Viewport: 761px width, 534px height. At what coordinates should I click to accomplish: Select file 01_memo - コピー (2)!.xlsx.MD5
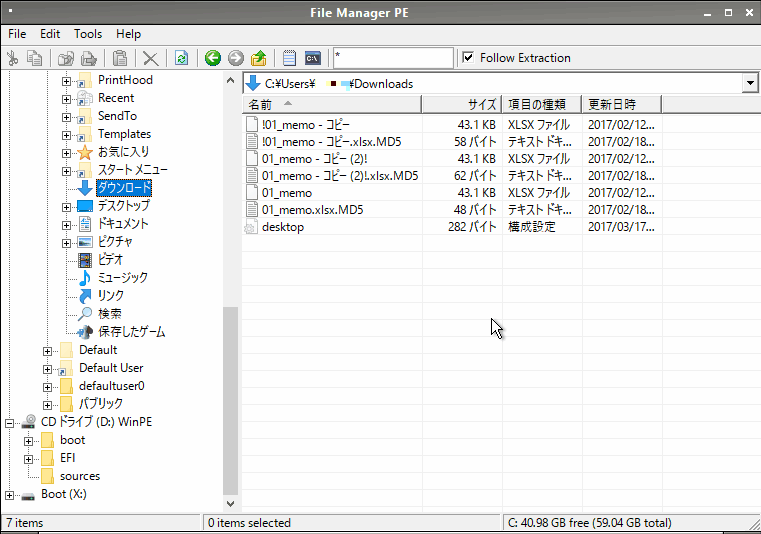tap(340, 176)
